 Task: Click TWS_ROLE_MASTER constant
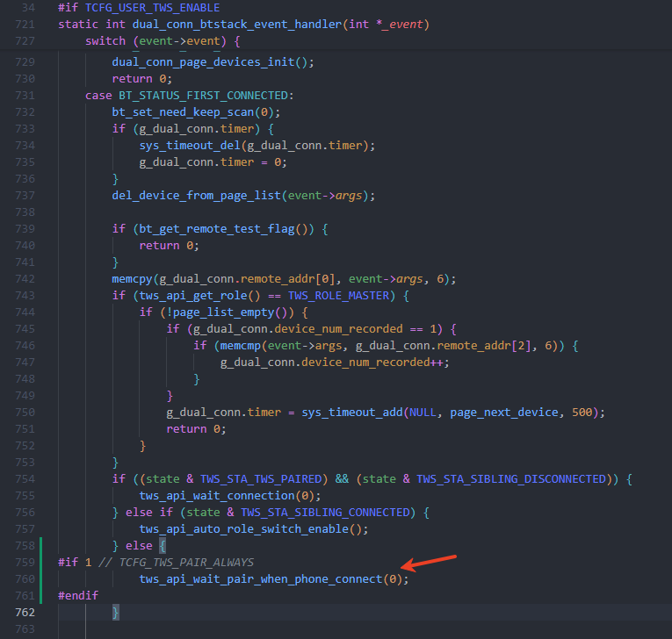click(x=338, y=296)
